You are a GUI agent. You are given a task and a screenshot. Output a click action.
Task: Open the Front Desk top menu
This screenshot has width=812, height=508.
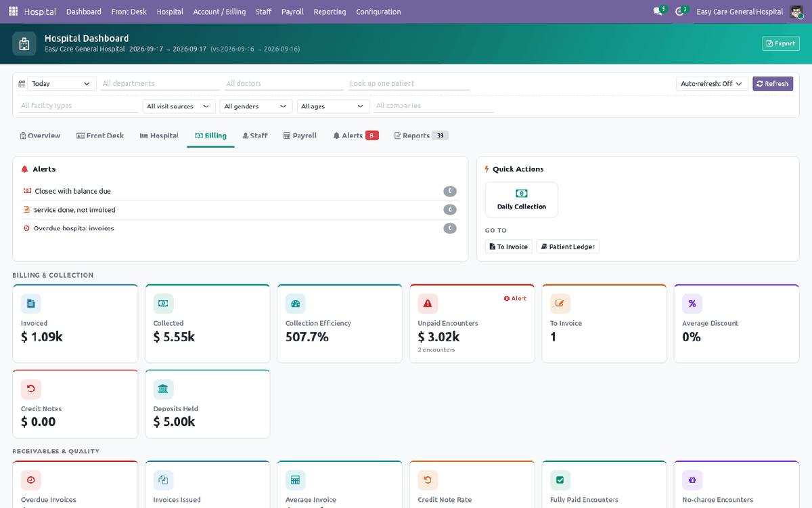point(129,12)
